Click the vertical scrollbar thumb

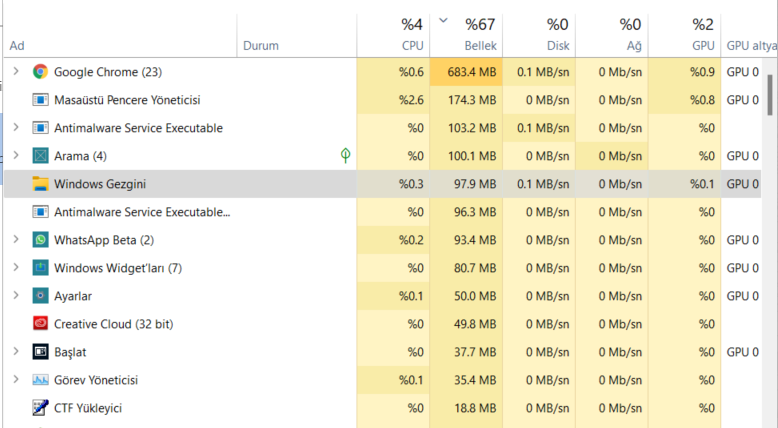[x=770, y=95]
